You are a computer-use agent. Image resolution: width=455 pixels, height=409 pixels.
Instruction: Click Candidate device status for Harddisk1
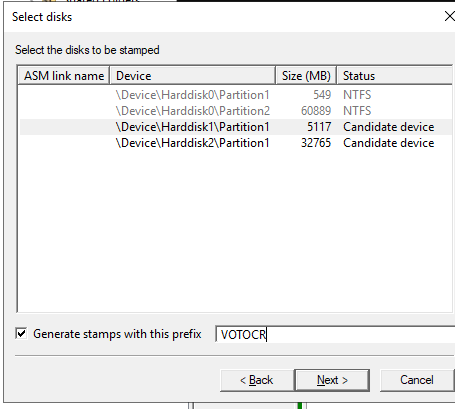tap(389, 127)
